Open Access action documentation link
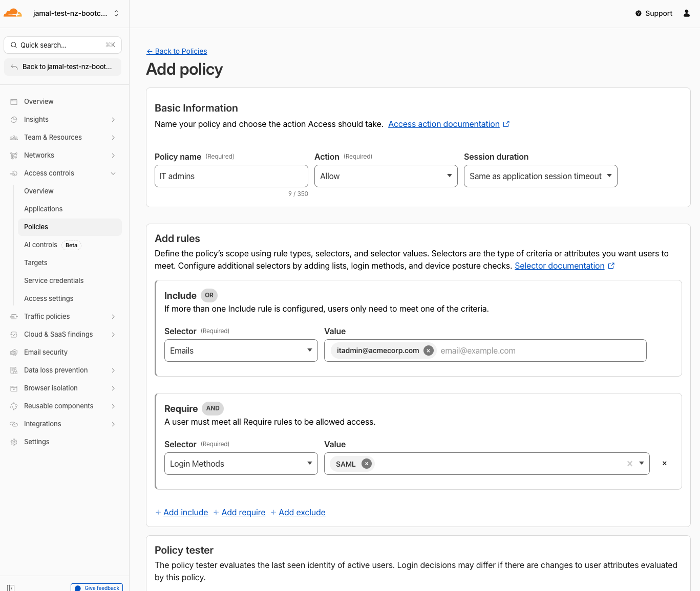Image resolution: width=700 pixels, height=591 pixels. click(x=449, y=124)
